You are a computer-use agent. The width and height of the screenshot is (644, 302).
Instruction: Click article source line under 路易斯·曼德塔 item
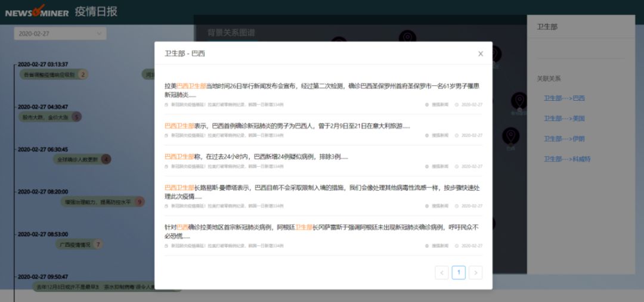(x=224, y=206)
